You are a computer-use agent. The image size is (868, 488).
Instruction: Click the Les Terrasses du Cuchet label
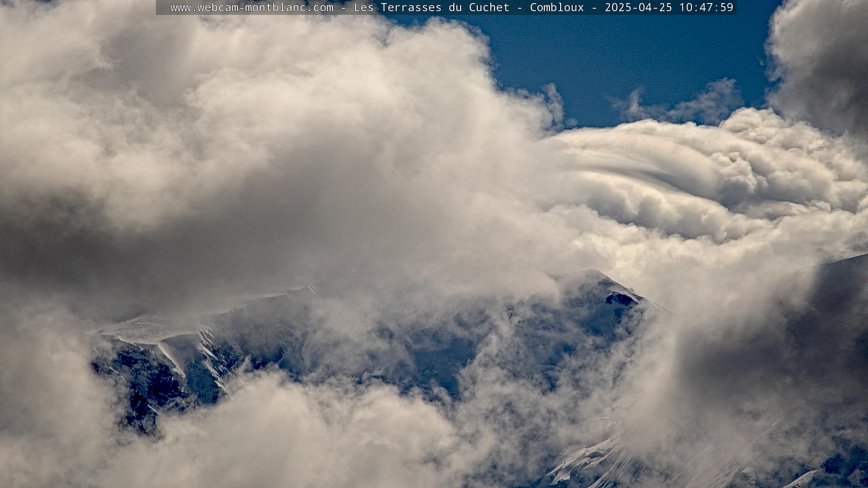coord(431,7)
